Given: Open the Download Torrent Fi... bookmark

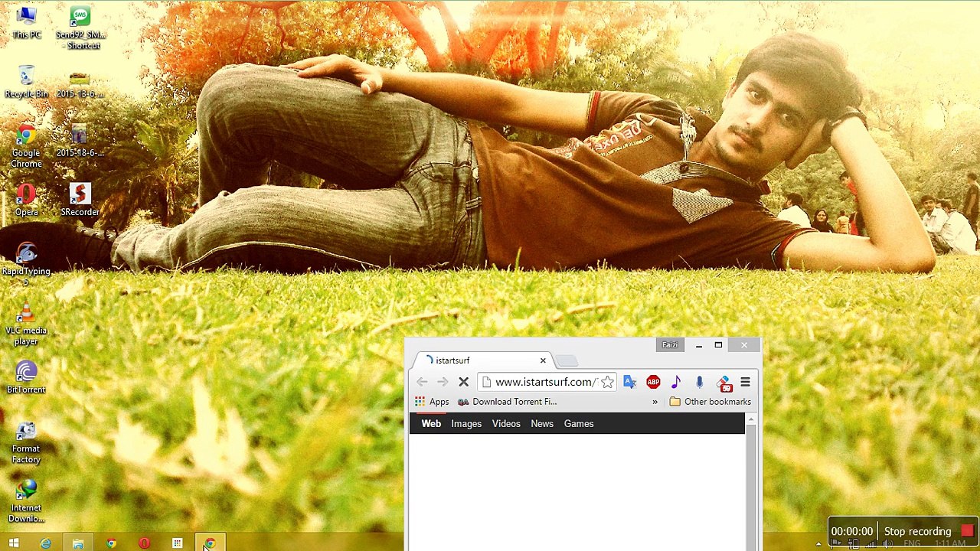Looking at the screenshot, I should coord(508,402).
